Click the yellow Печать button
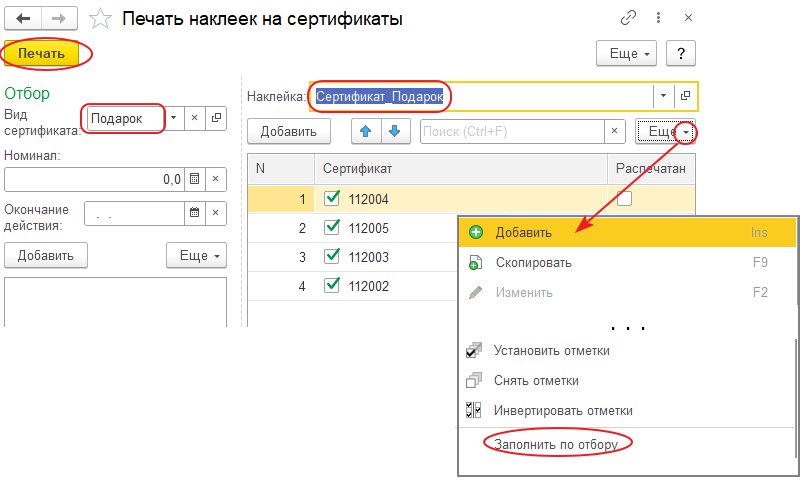The image size is (805, 484). tap(42, 53)
